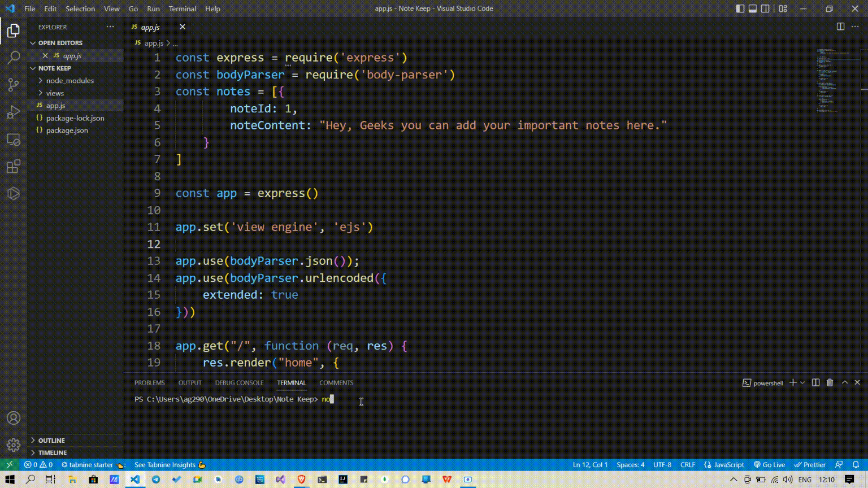Click the Manage settings gear icon

tap(14, 445)
